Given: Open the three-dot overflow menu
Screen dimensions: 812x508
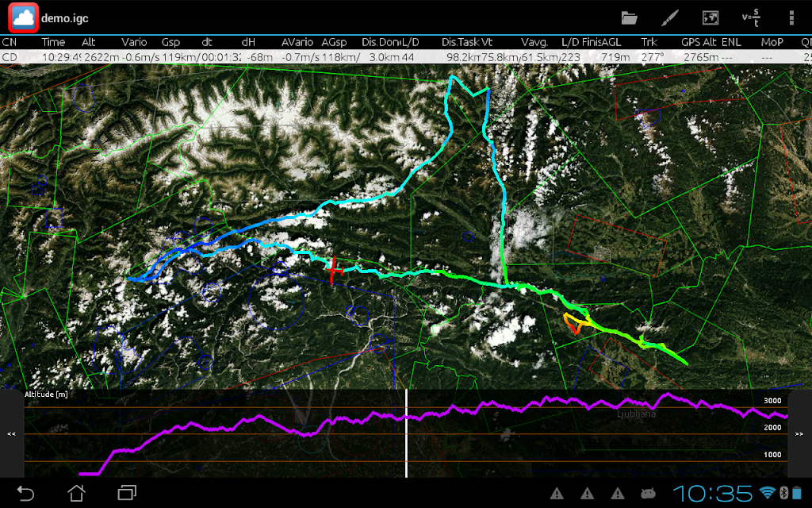Looking at the screenshot, I should point(791,18).
